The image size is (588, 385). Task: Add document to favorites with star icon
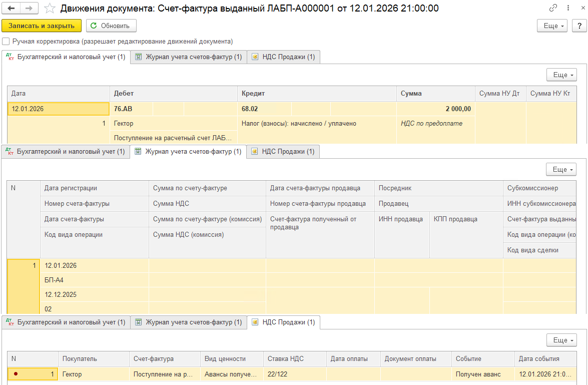click(50, 9)
